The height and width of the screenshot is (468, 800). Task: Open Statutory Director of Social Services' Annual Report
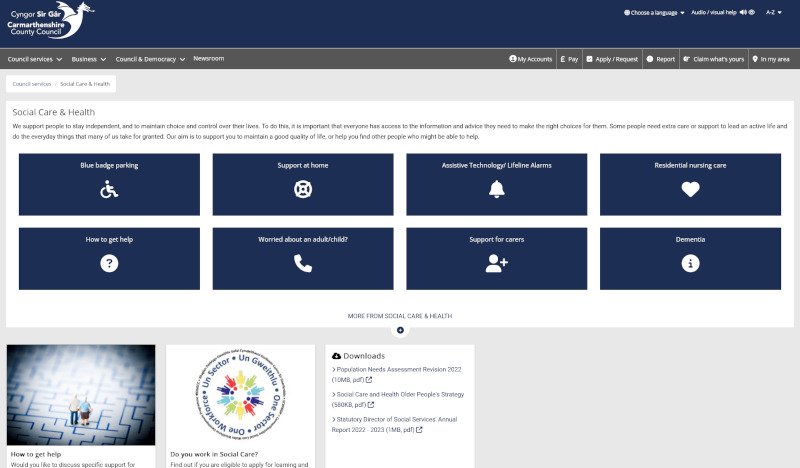coord(394,425)
